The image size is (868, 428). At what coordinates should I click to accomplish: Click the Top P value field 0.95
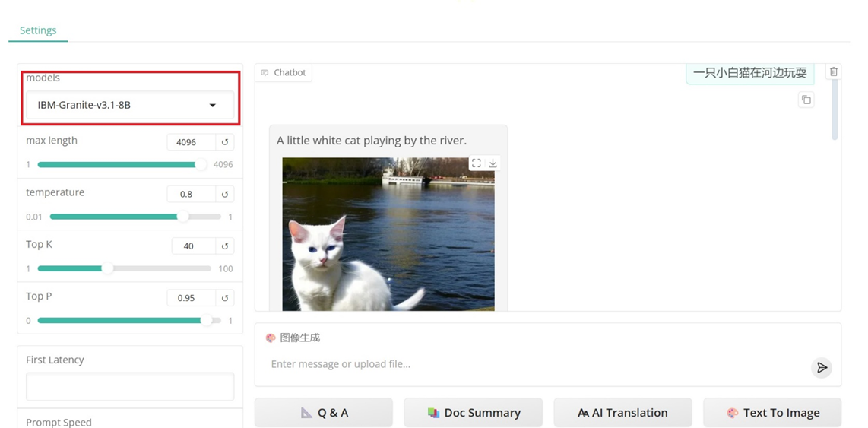point(191,298)
